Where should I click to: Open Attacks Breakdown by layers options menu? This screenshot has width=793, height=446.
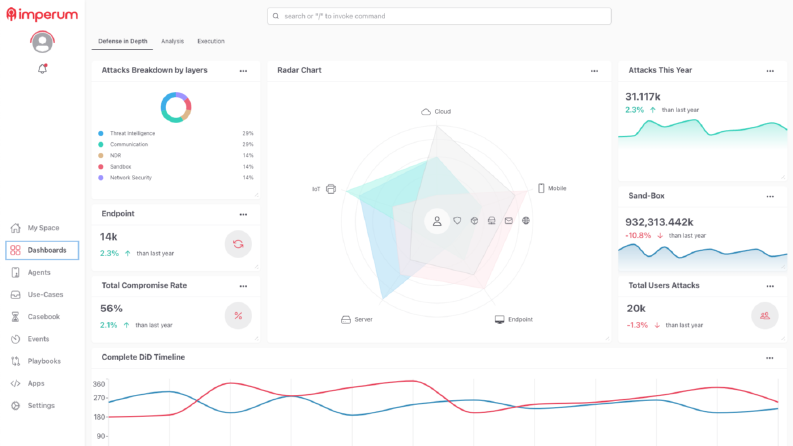click(x=243, y=71)
